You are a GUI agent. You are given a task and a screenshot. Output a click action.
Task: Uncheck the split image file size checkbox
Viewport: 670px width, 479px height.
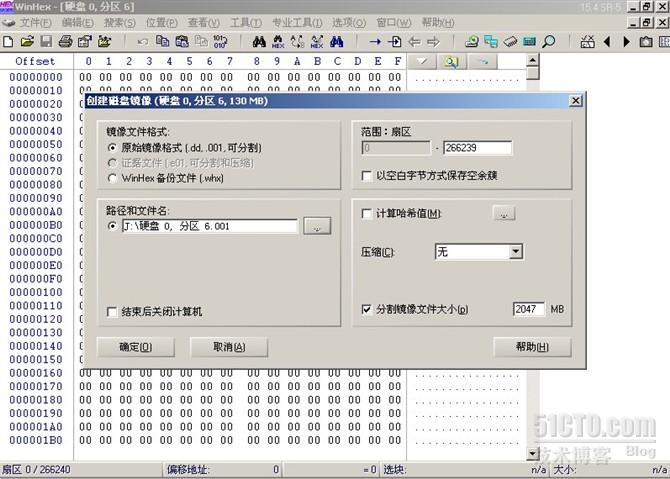pos(366,309)
